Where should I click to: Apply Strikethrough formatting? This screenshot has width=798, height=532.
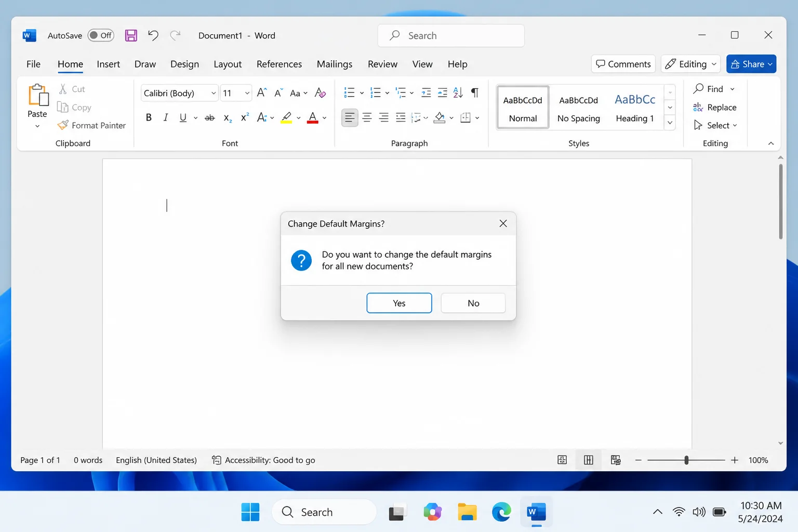209,118
